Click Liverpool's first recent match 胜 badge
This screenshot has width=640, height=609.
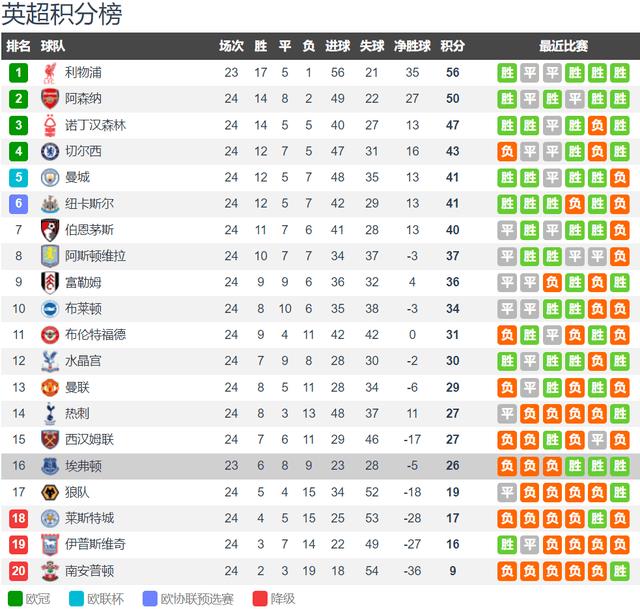coord(507,73)
